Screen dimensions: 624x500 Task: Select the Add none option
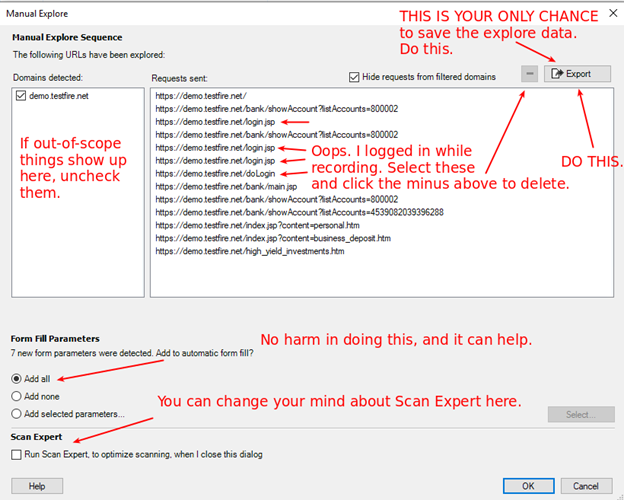point(19,396)
